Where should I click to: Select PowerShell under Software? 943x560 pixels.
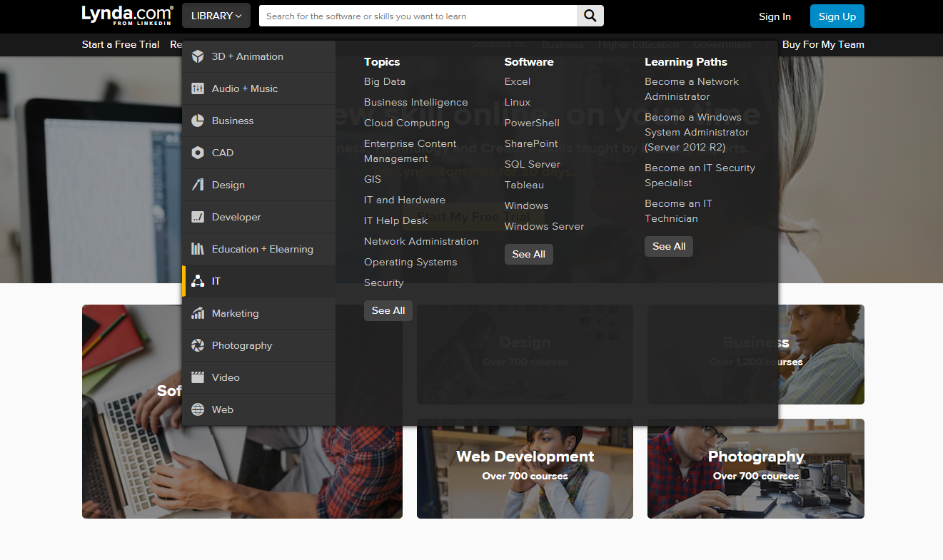pos(532,123)
